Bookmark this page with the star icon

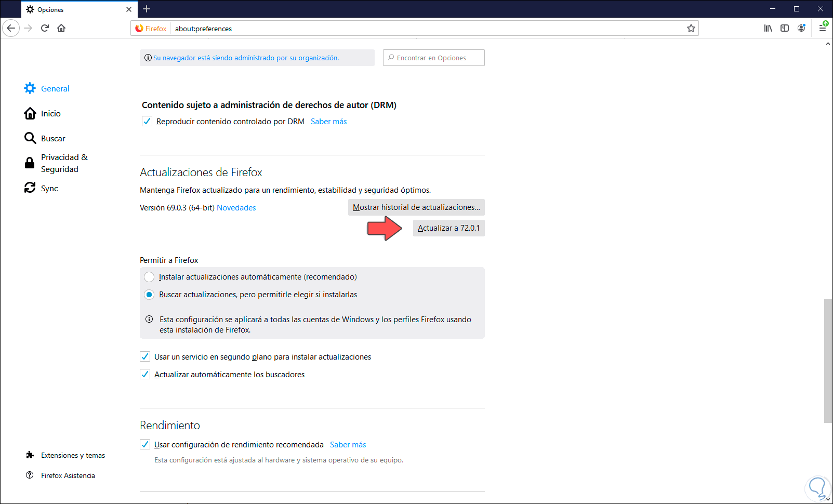[x=691, y=29]
